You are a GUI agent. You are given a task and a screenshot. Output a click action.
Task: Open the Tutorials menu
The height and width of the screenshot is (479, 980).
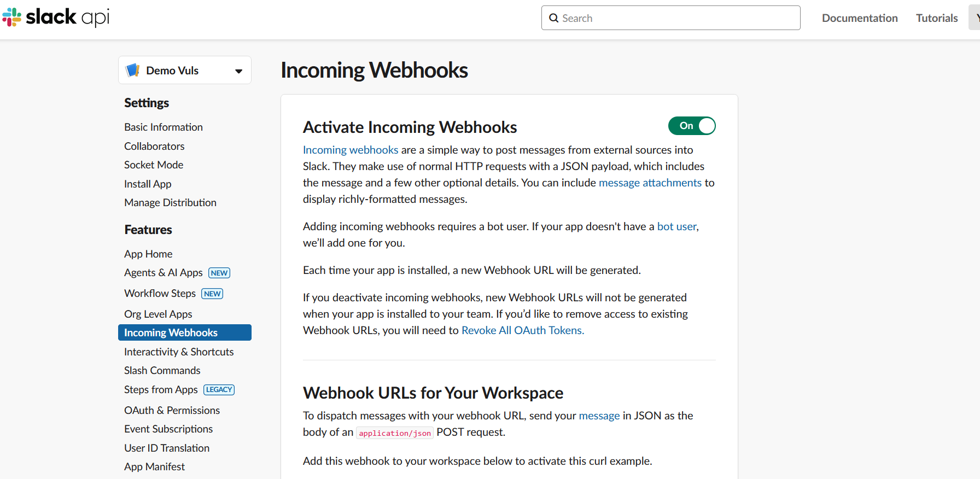[x=937, y=18]
